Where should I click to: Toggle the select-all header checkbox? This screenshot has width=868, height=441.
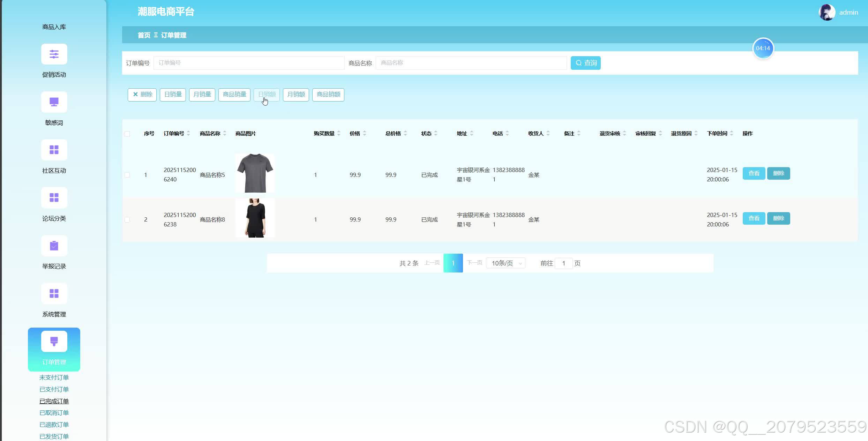127,134
